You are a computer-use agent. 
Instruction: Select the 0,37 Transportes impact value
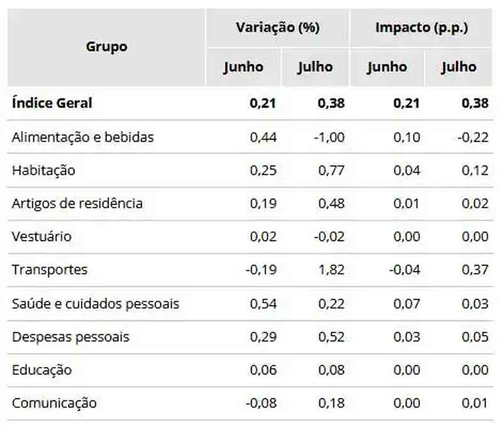(475, 270)
